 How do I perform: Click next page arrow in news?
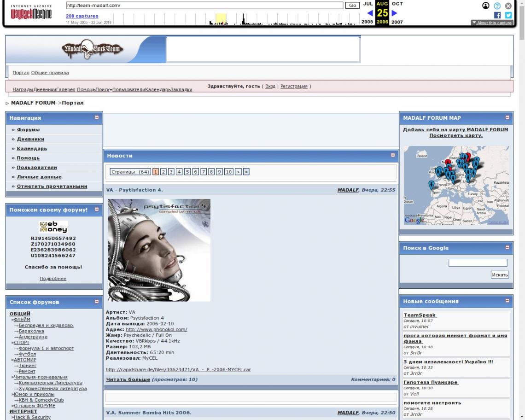tap(238, 172)
